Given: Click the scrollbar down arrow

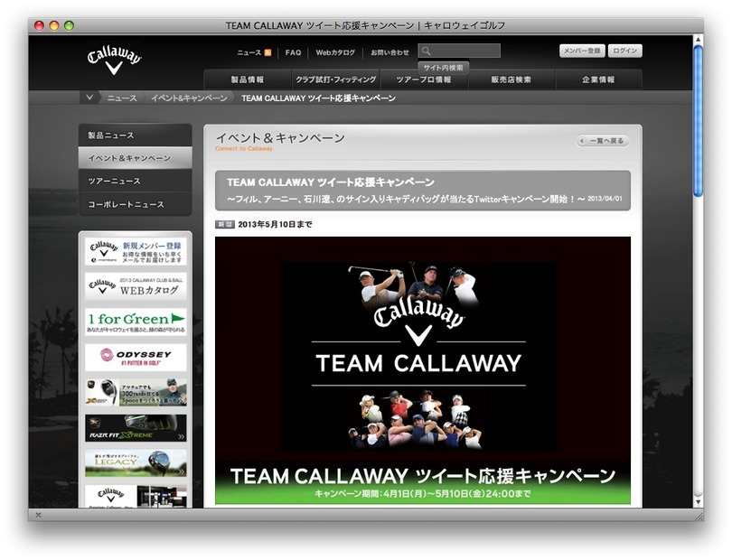Looking at the screenshot, I should pyautogui.click(x=698, y=502).
